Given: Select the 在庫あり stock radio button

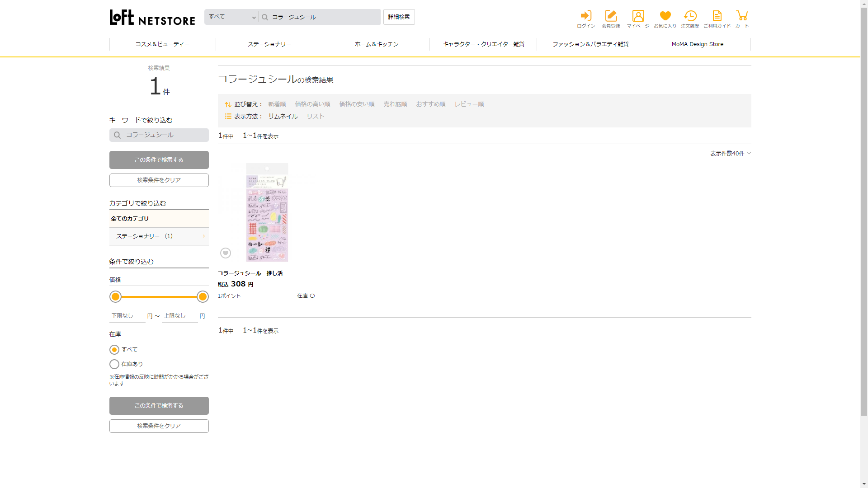Looking at the screenshot, I should (x=114, y=364).
